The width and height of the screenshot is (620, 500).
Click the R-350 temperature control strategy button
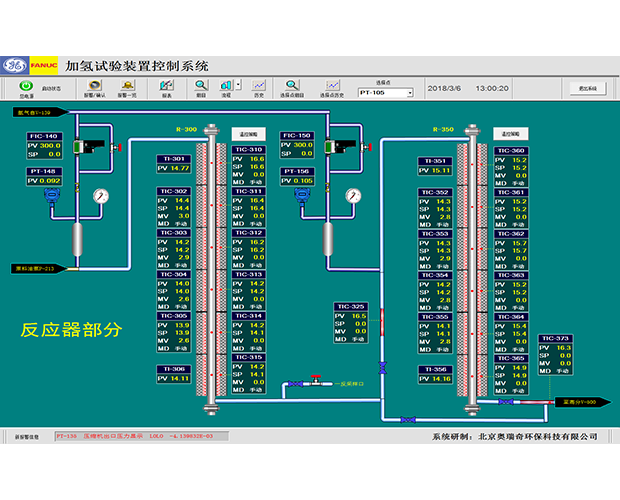coord(510,134)
